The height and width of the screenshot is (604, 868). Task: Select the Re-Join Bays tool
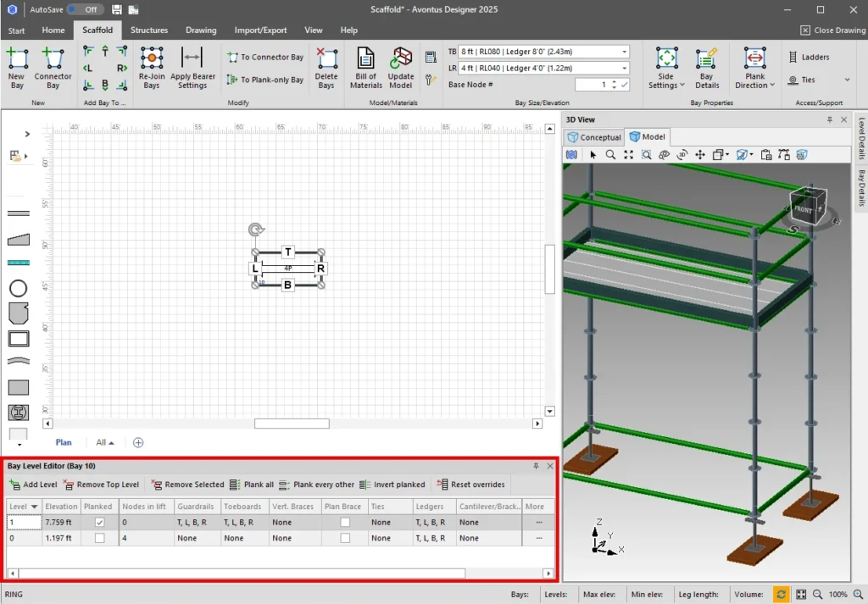[152, 68]
